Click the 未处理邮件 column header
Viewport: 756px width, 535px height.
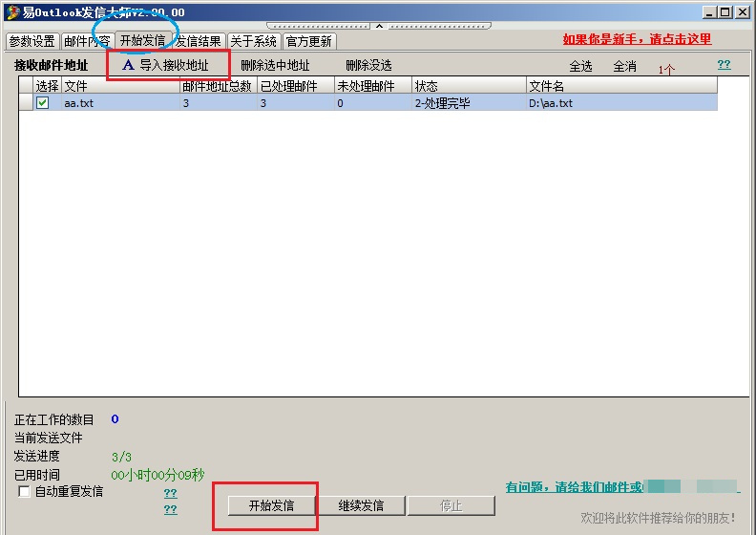coord(372,86)
